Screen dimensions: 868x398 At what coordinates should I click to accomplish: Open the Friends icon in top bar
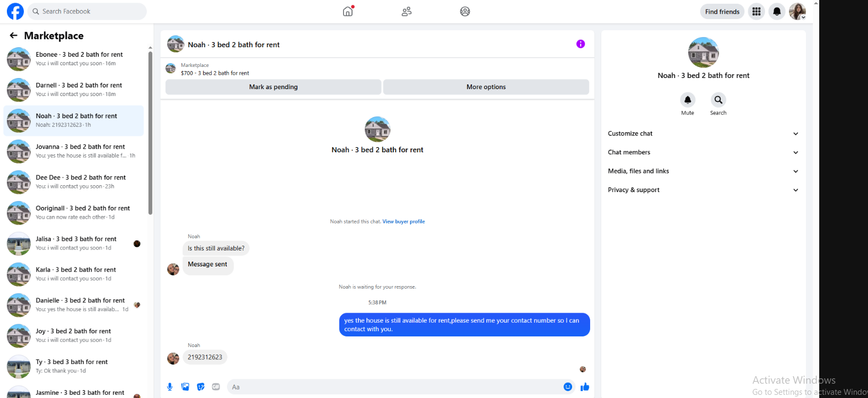click(x=407, y=11)
